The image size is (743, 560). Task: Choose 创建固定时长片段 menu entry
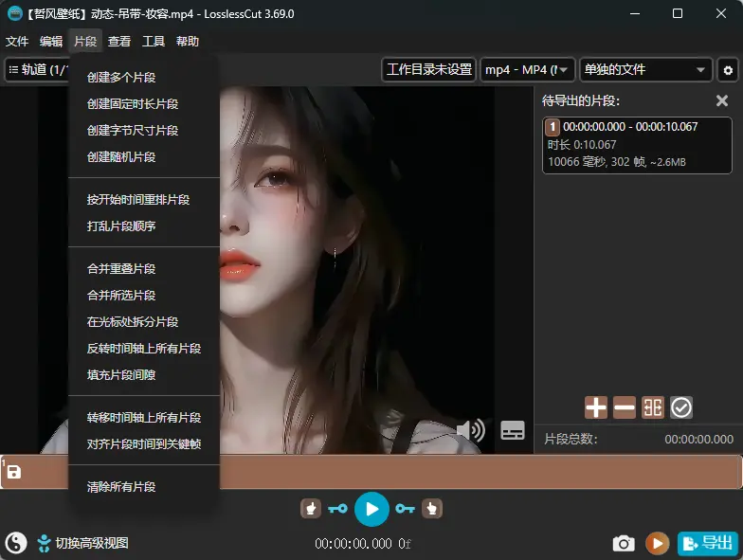[x=144, y=104]
